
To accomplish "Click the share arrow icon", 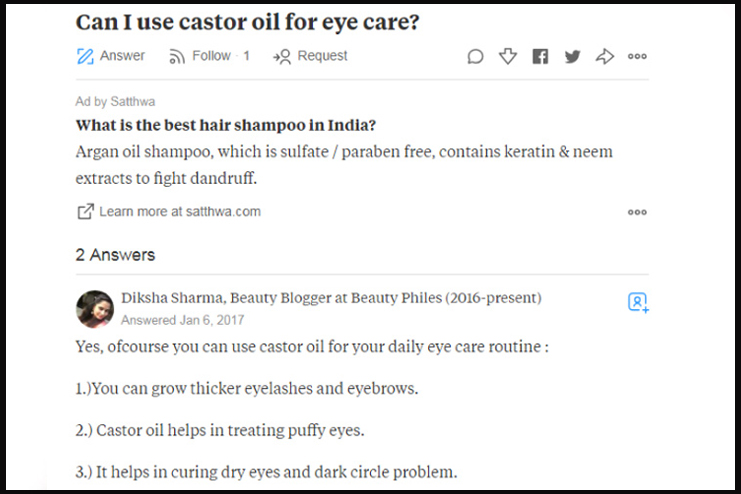I will [605, 56].
